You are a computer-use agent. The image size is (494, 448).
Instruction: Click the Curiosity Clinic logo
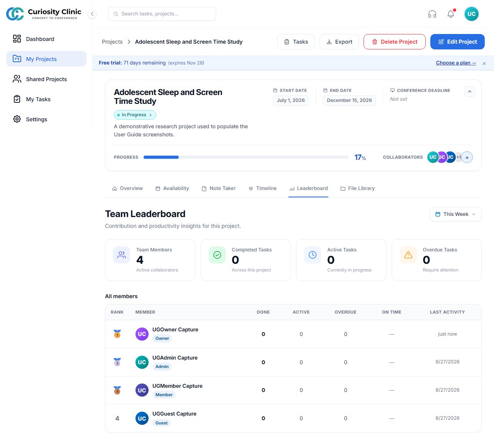(44, 14)
